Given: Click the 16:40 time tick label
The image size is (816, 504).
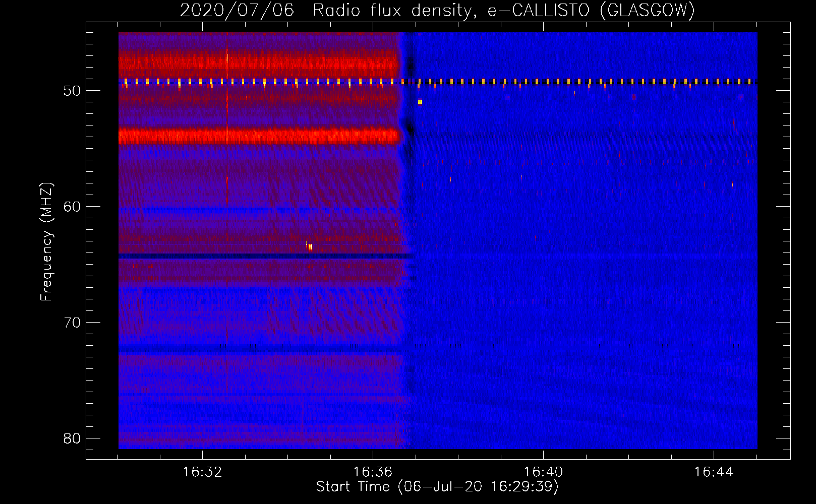Looking at the screenshot, I should click(x=543, y=472).
